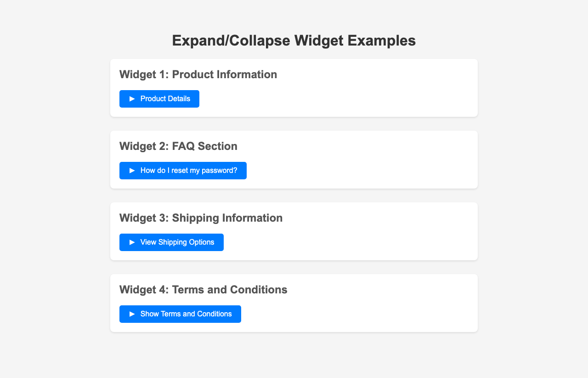Expand the Product Details section
Image resolution: width=588 pixels, height=378 pixels.
[x=159, y=99]
